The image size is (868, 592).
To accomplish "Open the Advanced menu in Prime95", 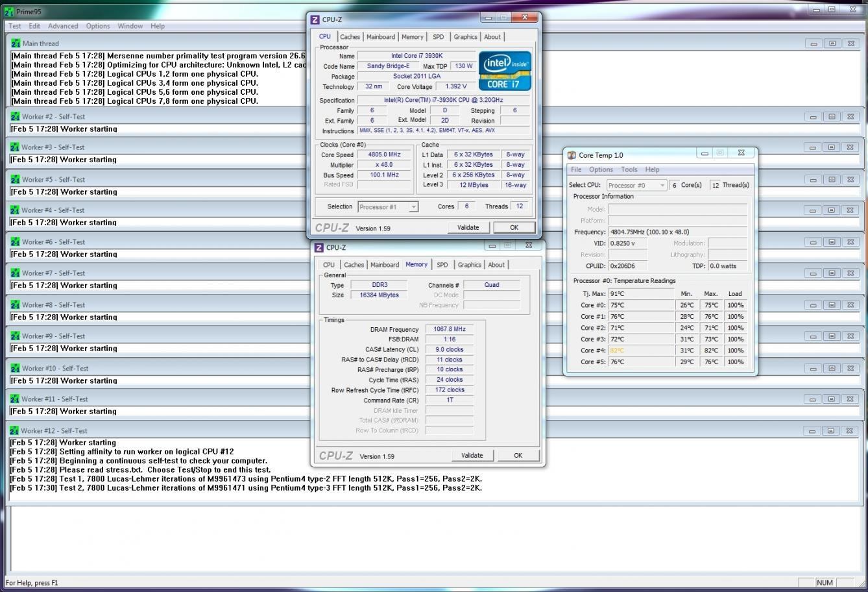I will coord(63,26).
